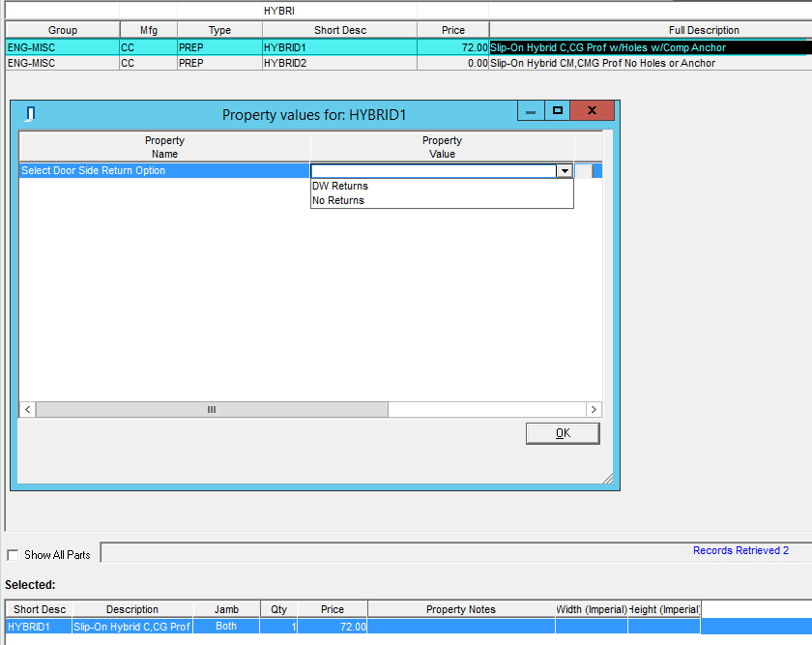Screen dimensions: 812x645
Task: Click the dialog icon in the title bar
Action: pos(30,114)
